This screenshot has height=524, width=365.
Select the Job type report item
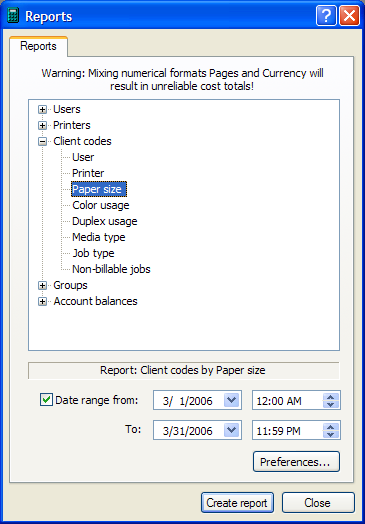coord(93,253)
